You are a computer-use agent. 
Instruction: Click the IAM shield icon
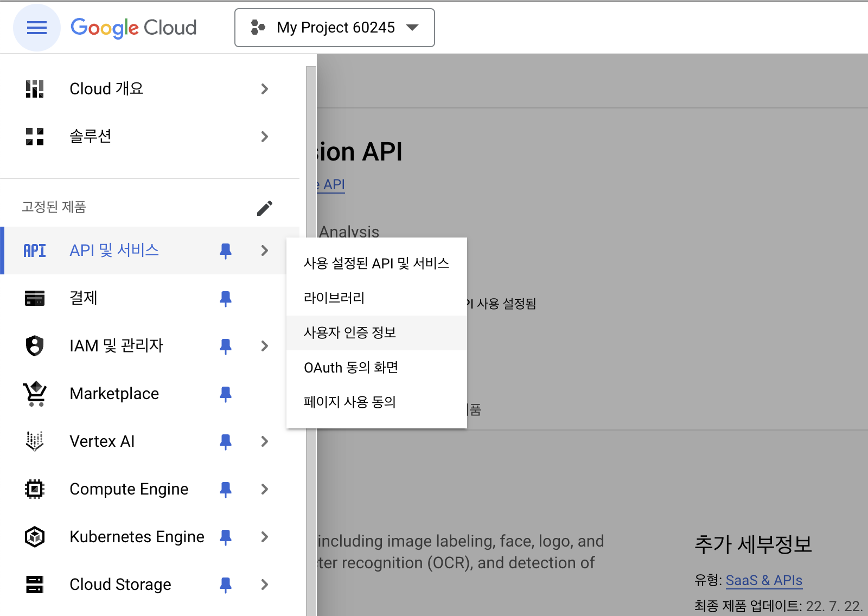(x=35, y=346)
